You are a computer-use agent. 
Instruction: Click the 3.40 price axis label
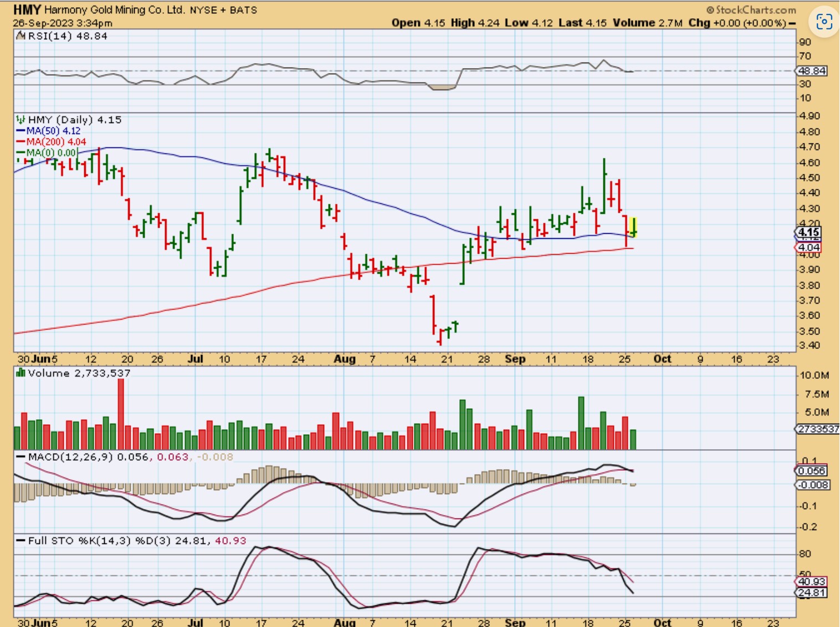(x=810, y=346)
